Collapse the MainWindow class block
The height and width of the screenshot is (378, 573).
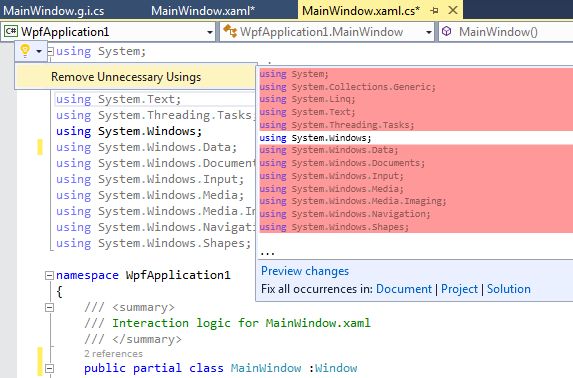point(49,368)
